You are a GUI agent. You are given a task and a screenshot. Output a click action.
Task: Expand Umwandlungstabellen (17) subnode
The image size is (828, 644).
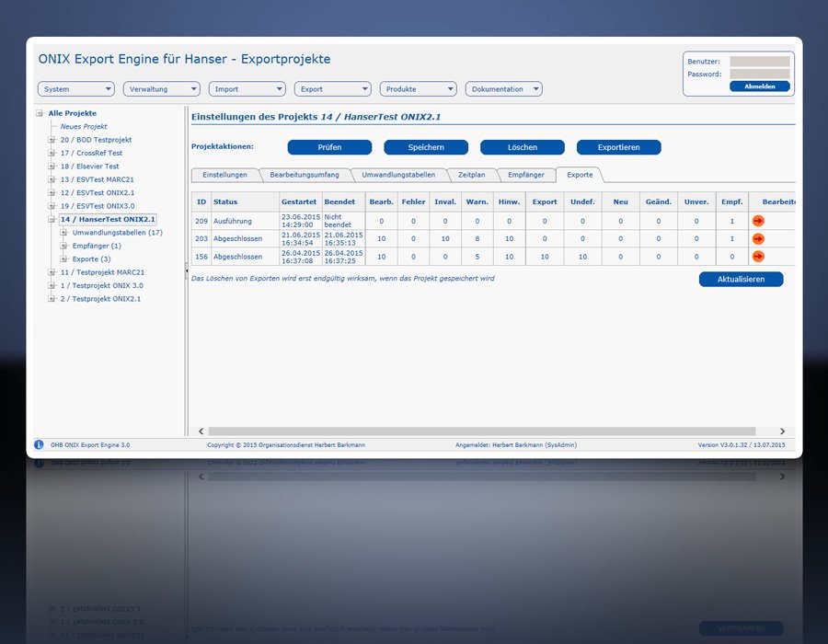63,232
